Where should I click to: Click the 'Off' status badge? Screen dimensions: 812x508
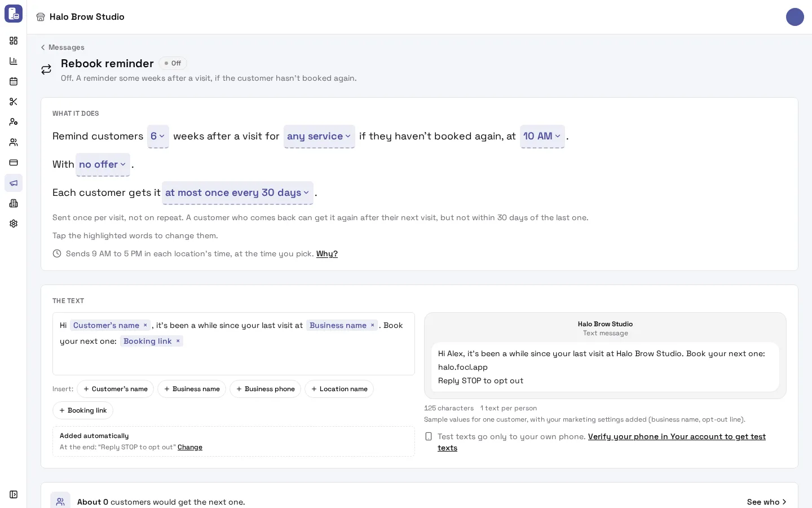pyautogui.click(x=173, y=63)
